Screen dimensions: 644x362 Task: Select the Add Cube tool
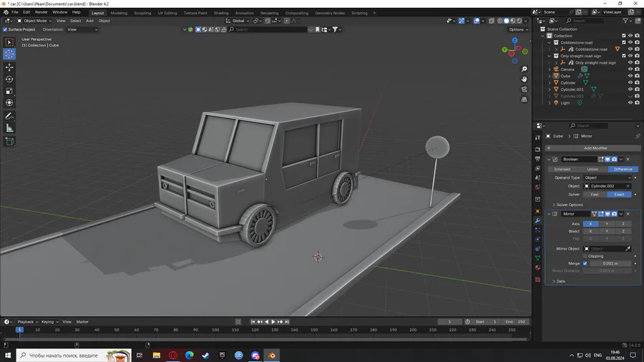click(9, 142)
